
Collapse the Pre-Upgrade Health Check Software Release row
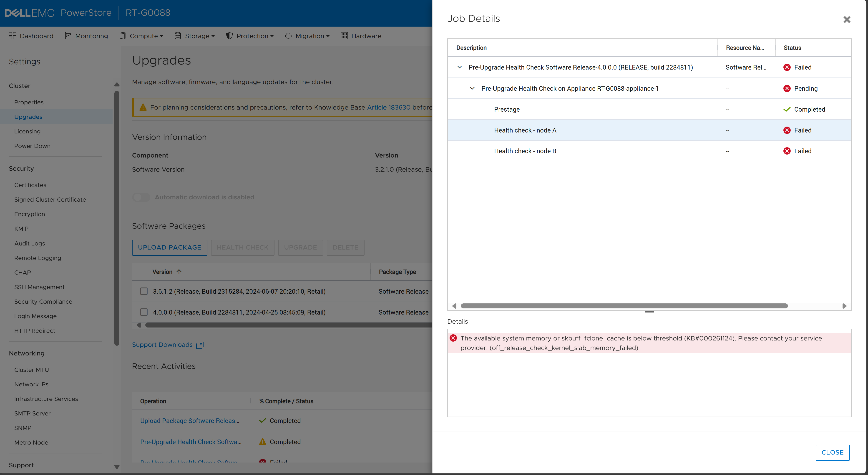click(x=459, y=67)
